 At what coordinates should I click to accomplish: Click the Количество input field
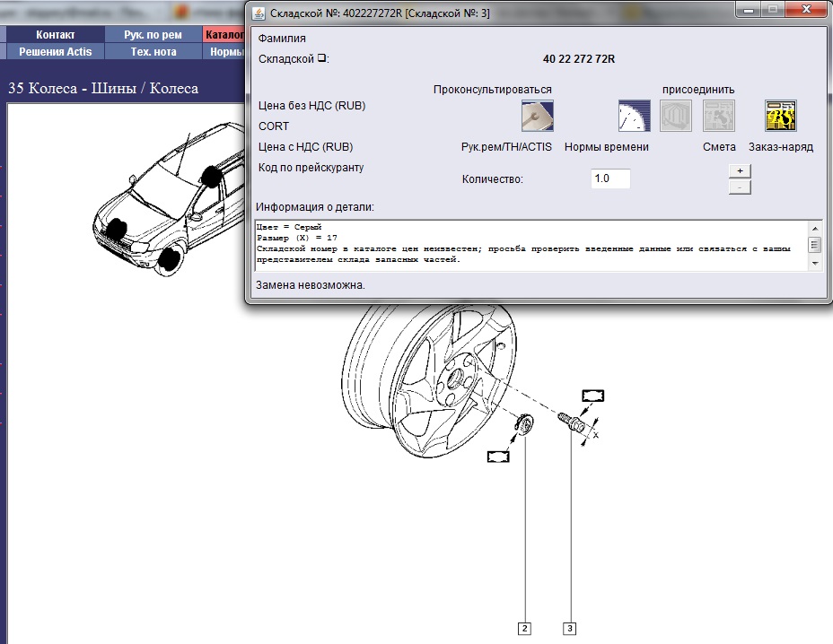(610, 178)
